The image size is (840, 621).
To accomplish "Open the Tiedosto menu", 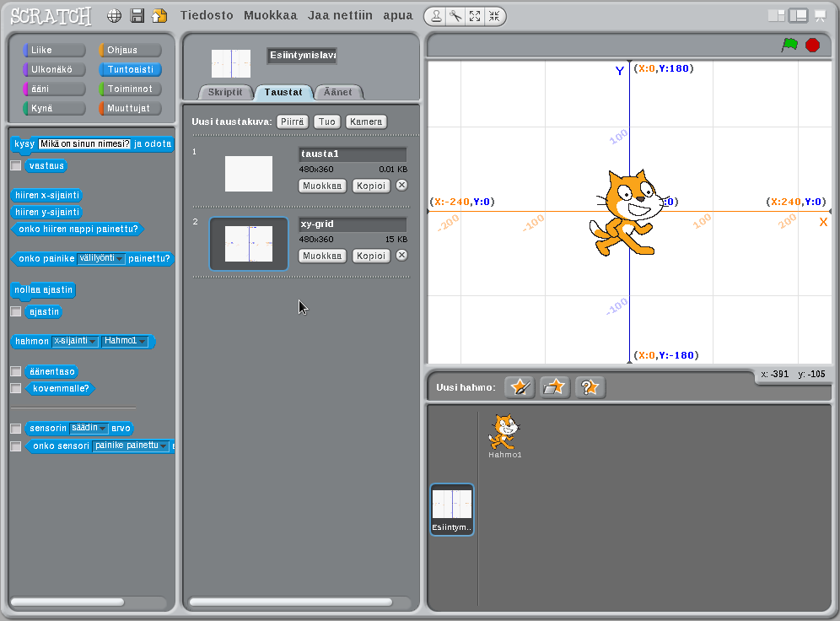I will click(207, 15).
